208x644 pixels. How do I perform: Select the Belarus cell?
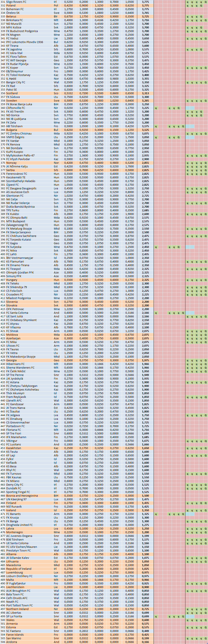point(11,17)
